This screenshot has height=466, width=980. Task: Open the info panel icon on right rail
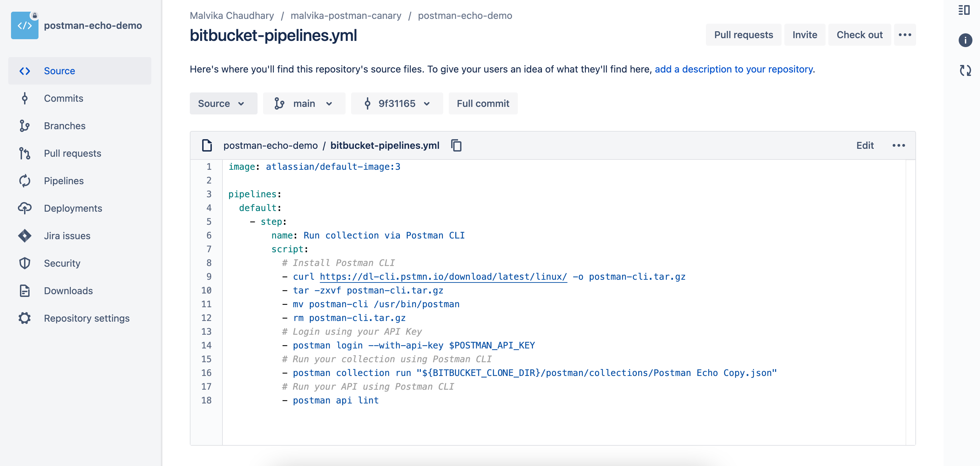[965, 40]
